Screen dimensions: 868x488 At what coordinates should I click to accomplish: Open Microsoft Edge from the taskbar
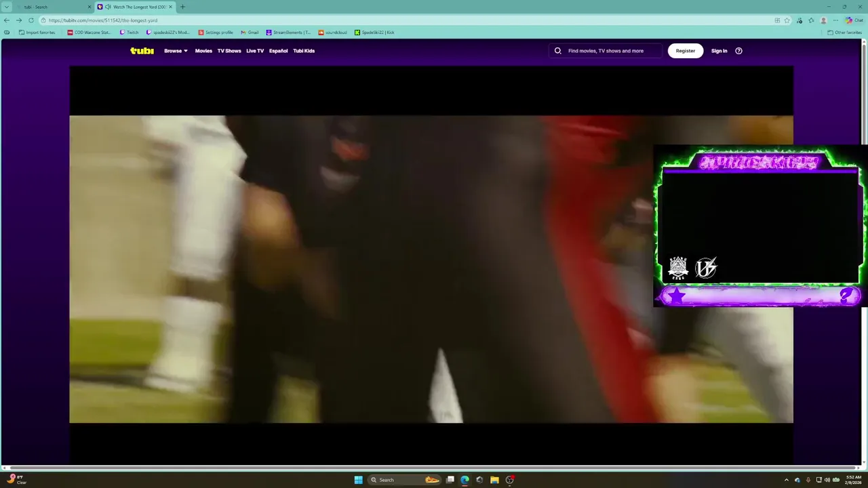465,480
